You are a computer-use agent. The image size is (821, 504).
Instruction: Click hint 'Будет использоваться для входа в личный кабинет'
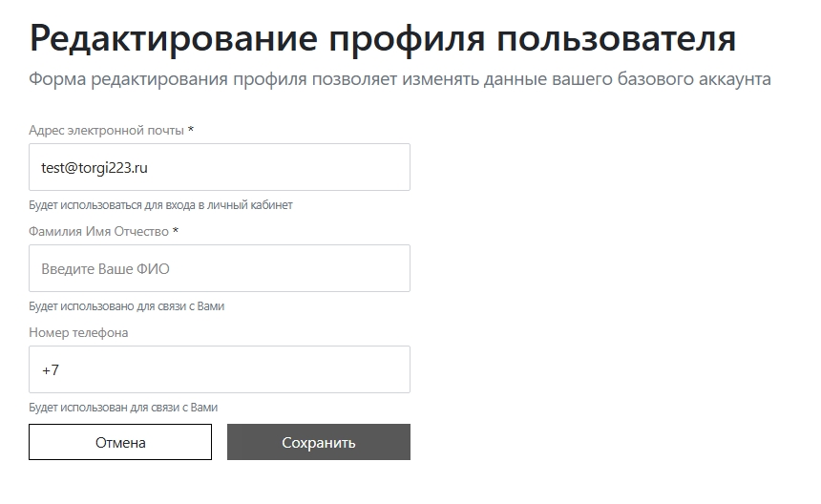[x=160, y=205]
